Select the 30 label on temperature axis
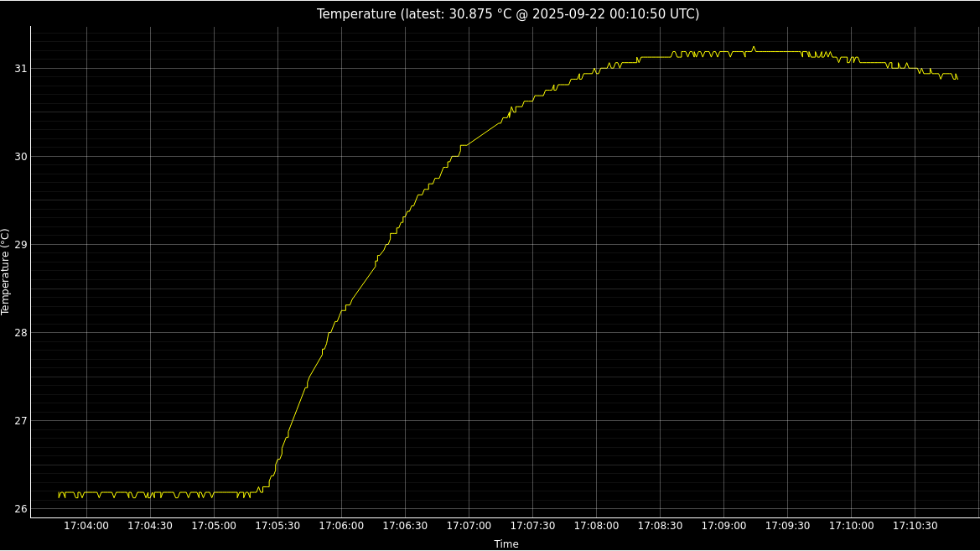Image resolution: width=980 pixels, height=551 pixels. coord(18,157)
